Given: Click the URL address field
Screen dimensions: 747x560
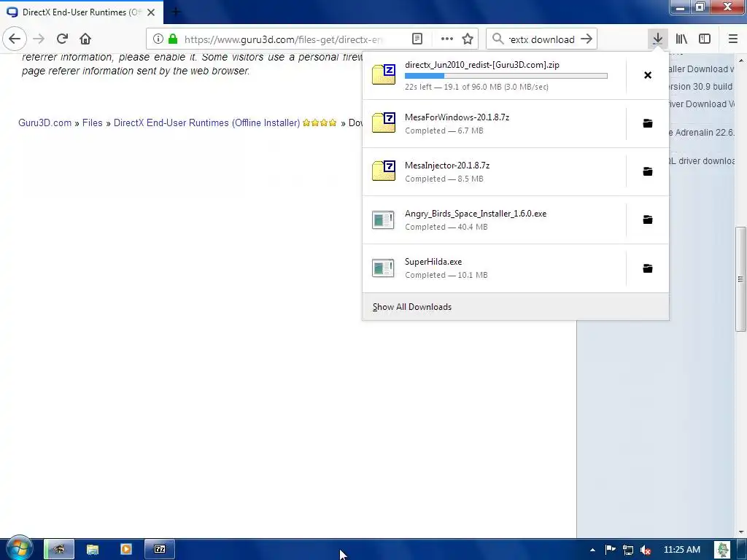Looking at the screenshot, I should click(x=284, y=39).
